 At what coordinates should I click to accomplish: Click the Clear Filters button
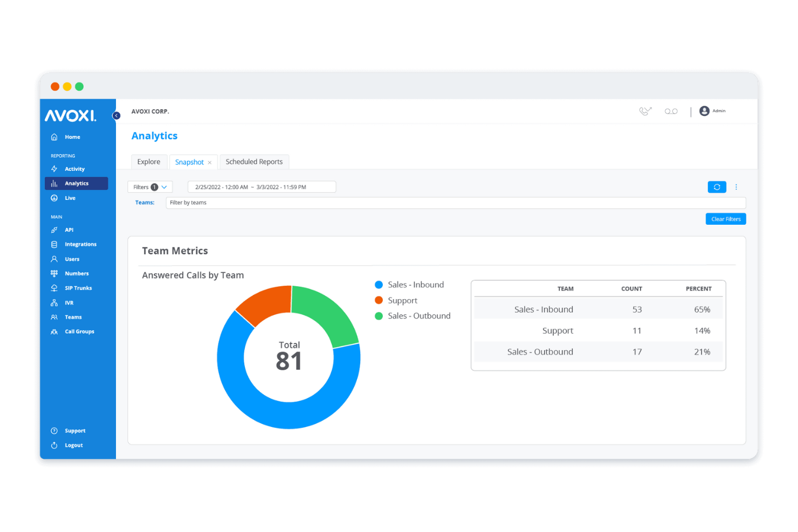[726, 219]
